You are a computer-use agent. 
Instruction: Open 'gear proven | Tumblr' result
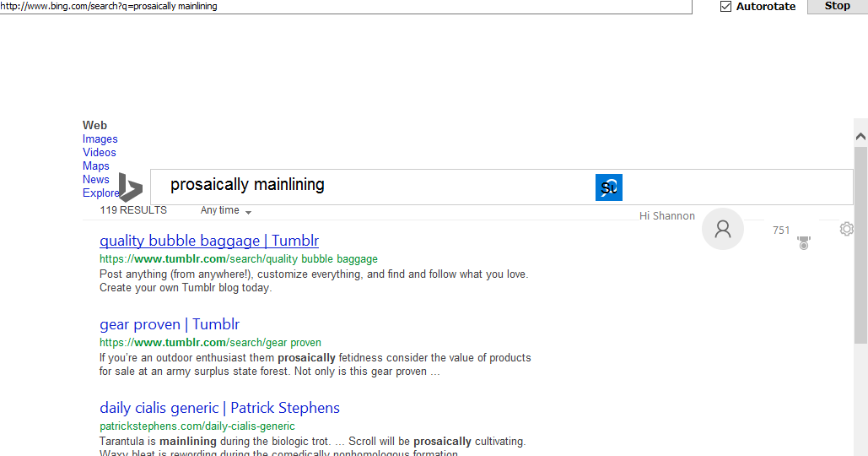pos(170,324)
